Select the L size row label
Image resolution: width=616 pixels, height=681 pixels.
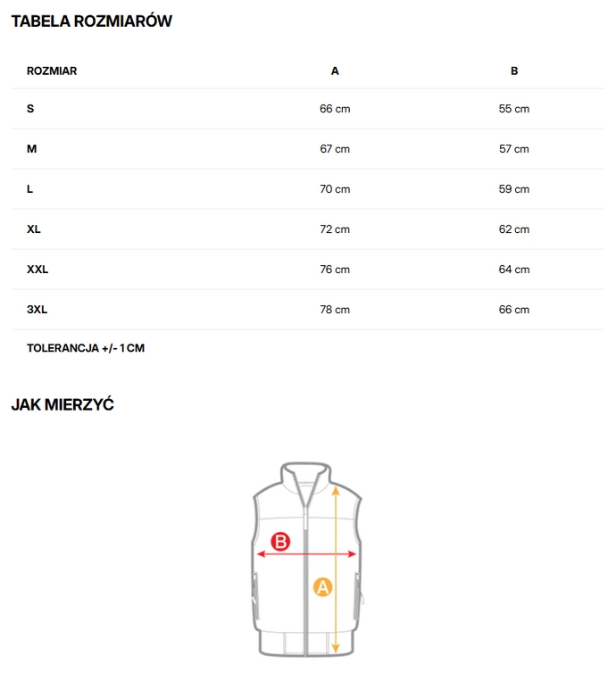[30, 189]
